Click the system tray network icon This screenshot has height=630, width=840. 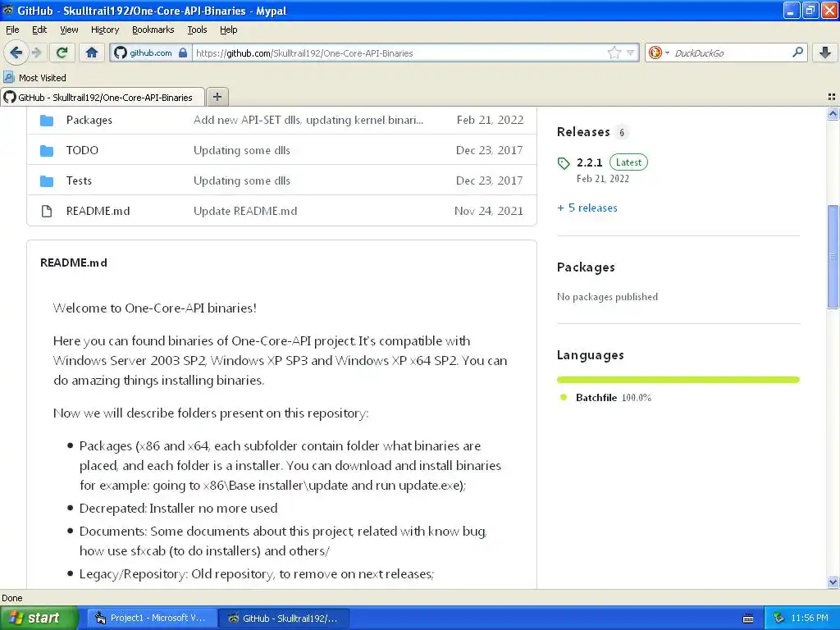[x=778, y=618]
